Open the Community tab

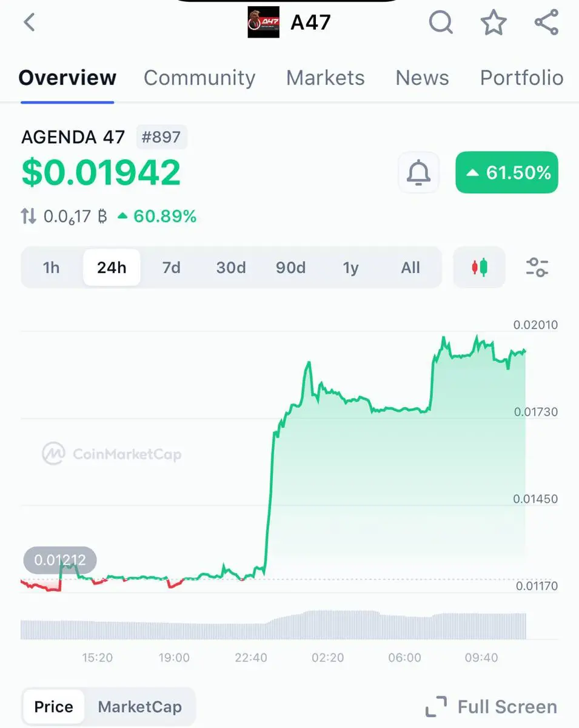click(x=199, y=78)
